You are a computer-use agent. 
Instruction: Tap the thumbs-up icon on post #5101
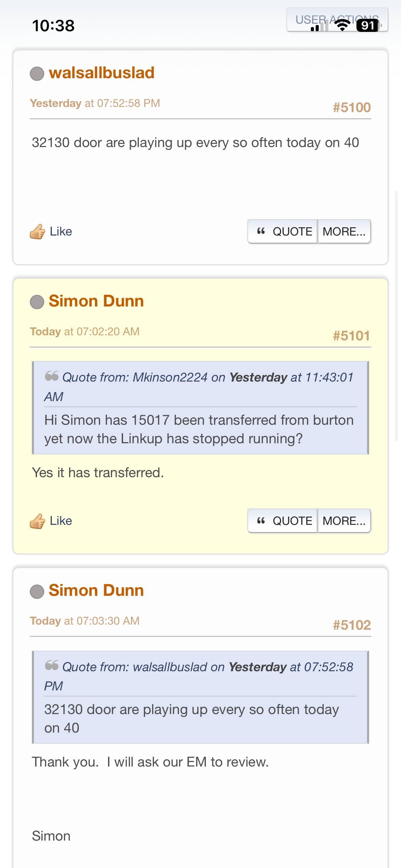point(37,521)
